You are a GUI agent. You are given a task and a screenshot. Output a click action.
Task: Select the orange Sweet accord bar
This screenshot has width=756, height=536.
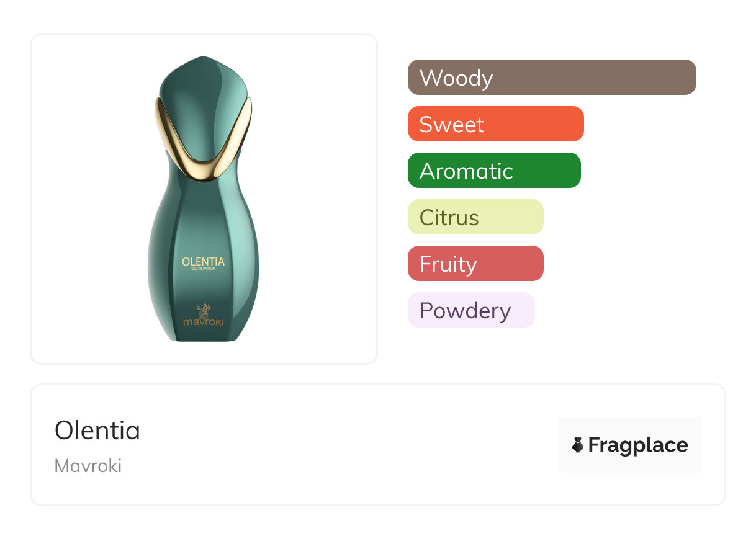[495, 124]
